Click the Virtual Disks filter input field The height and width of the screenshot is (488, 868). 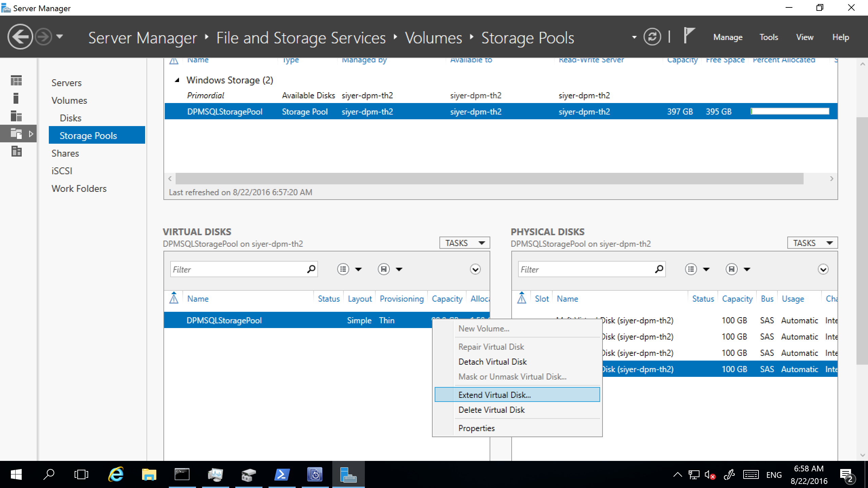tap(238, 269)
